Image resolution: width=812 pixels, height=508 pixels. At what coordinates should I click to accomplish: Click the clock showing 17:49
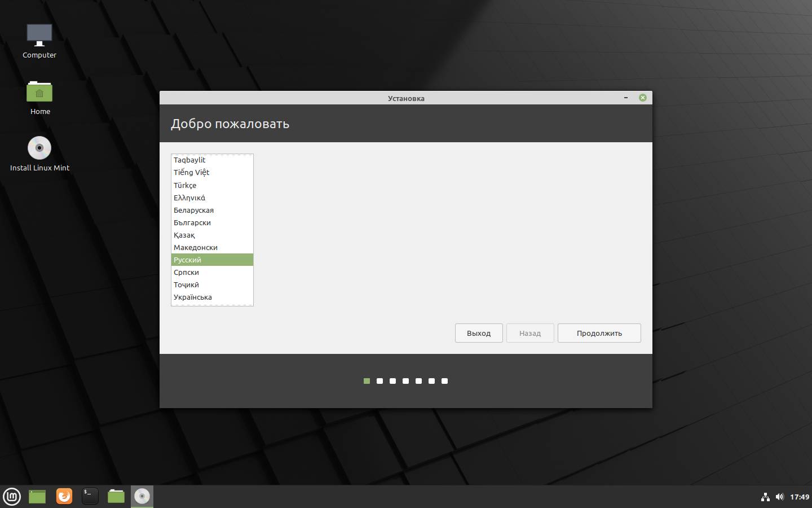pyautogui.click(x=800, y=497)
